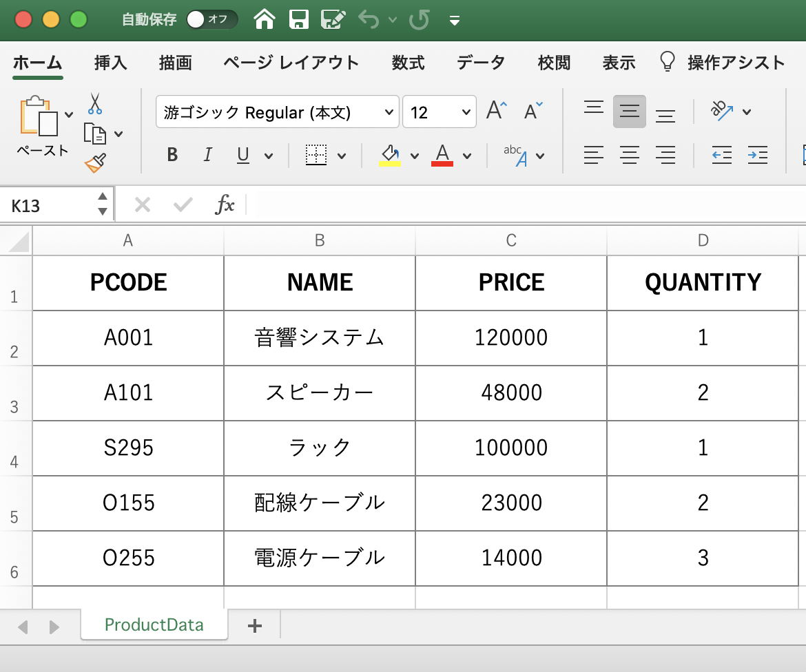Open the text orientation dropdown arrow
806x672 pixels.
[x=747, y=112]
